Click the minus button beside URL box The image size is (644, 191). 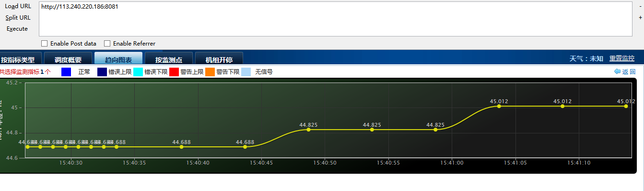[x=640, y=6]
